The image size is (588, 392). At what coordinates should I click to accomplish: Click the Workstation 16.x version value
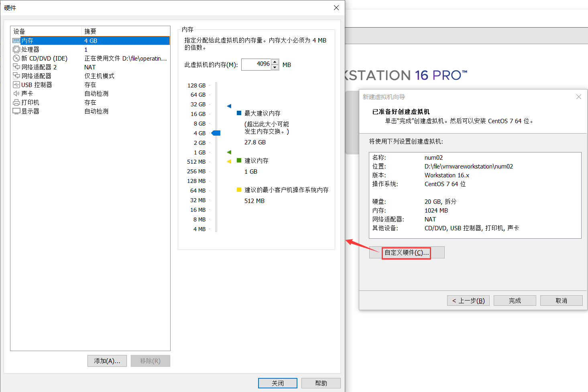coord(447,175)
